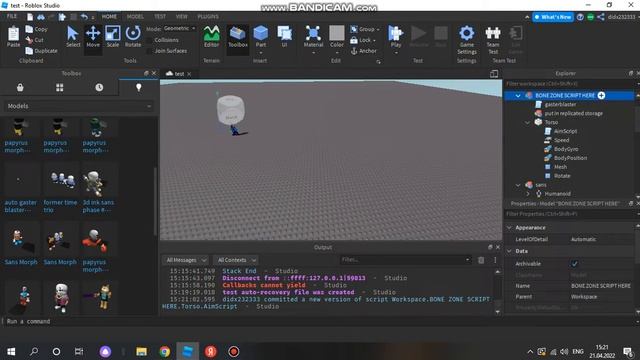The height and width of the screenshot is (360, 640).
Task: Toggle the Collisions checkbox
Action: pos(149,40)
